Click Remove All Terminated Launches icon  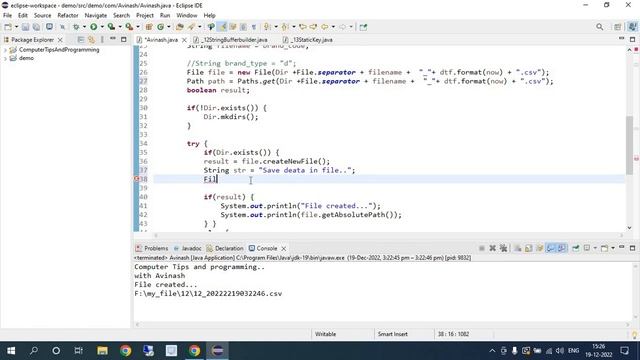(x=504, y=248)
